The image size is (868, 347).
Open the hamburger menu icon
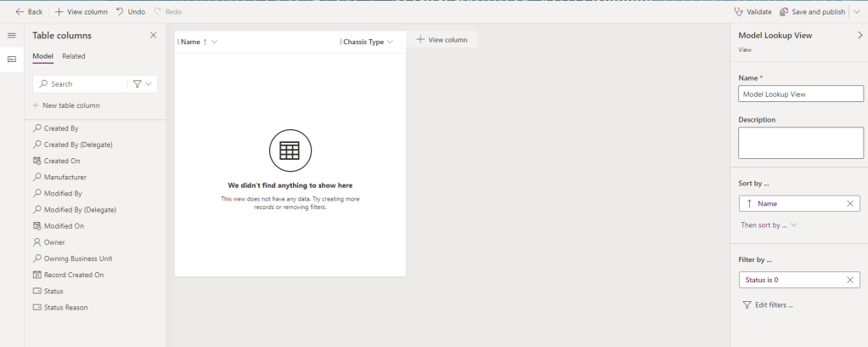click(12, 35)
